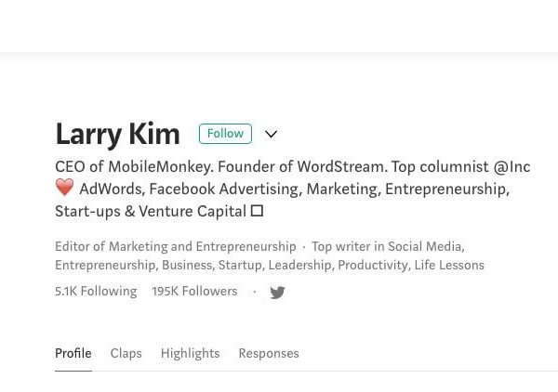
Task: Show the 5.1K Following list
Action: tap(96, 291)
